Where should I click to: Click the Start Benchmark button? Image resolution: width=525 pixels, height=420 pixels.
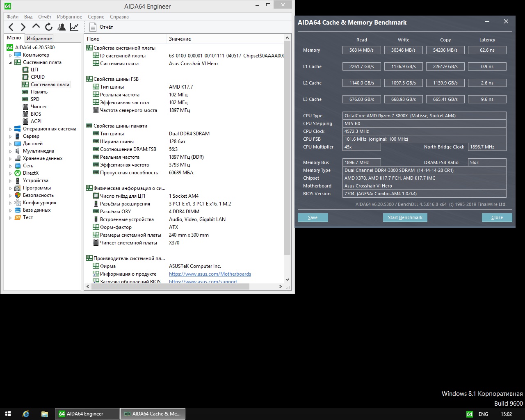[x=405, y=217]
